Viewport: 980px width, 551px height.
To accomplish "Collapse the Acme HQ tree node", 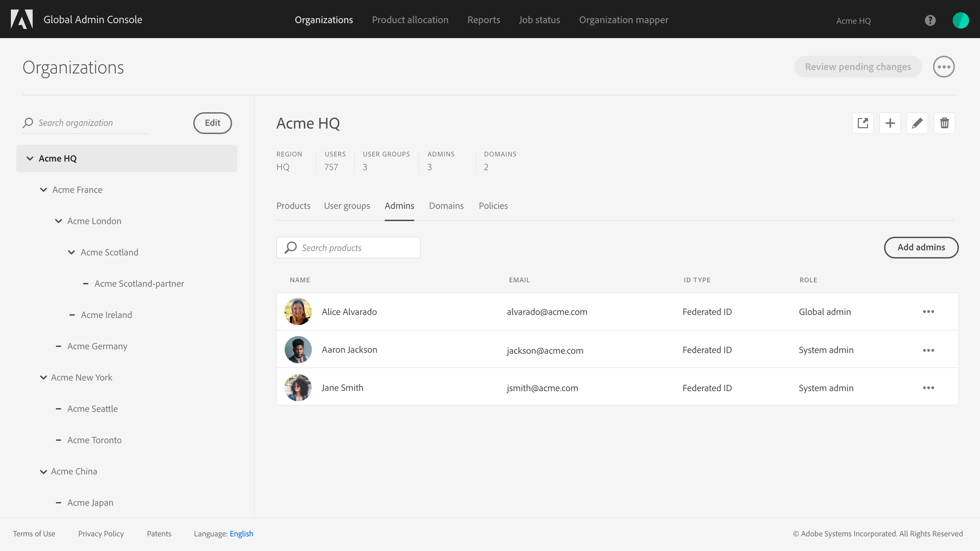I will pos(30,158).
